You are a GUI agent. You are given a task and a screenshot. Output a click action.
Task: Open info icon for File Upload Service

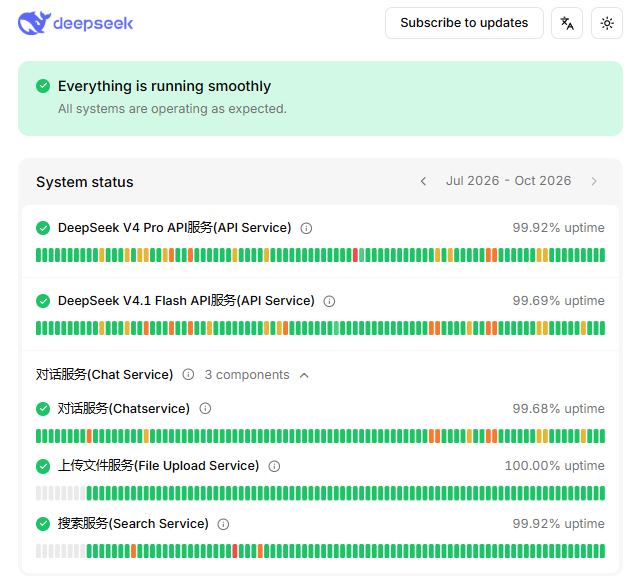(x=275, y=466)
